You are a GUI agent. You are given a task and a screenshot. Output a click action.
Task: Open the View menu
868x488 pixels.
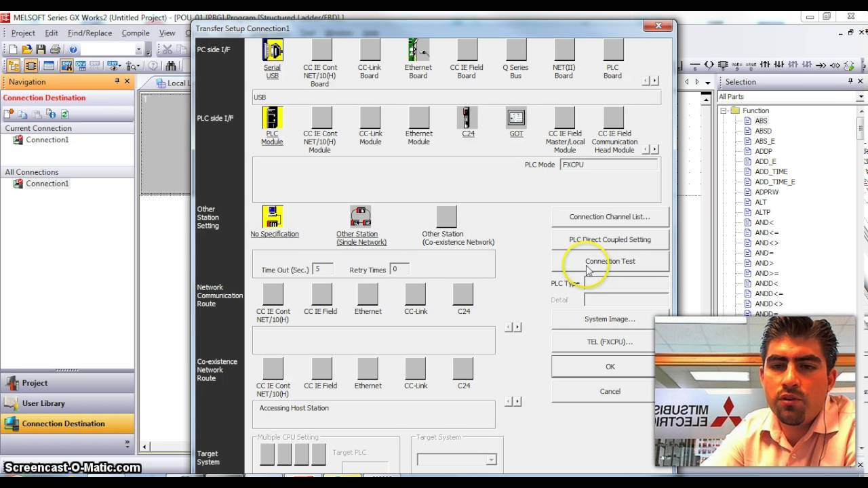(x=167, y=33)
